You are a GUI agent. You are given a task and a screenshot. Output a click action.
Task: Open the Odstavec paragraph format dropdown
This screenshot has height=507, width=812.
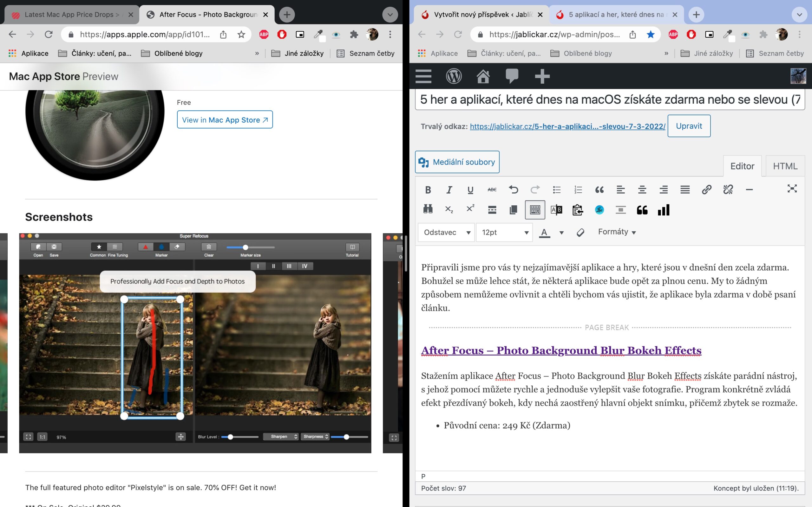click(x=446, y=232)
